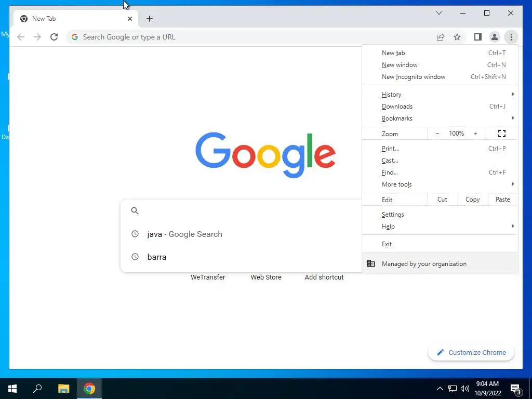
Task: Click the Google logo
Action: (x=265, y=155)
